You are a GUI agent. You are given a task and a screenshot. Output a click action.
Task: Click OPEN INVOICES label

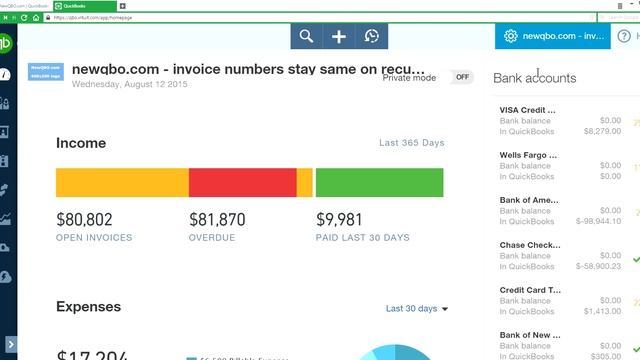point(94,238)
